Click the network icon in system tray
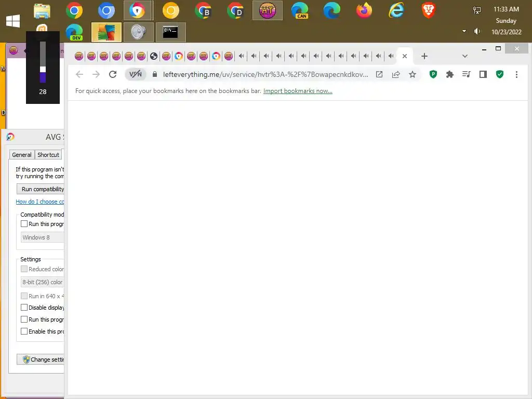The width and height of the screenshot is (532, 399). pos(477,10)
